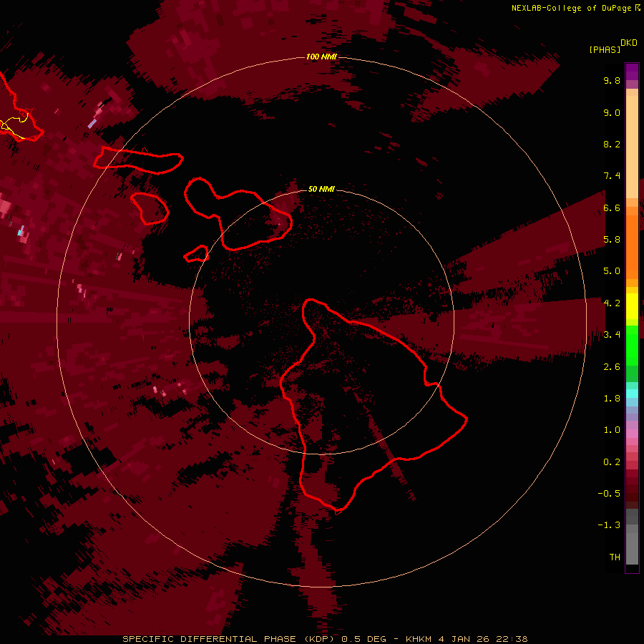The height and width of the screenshot is (644, 644).
Task: Pick the bright green band of the color bar
Action: pos(632,345)
